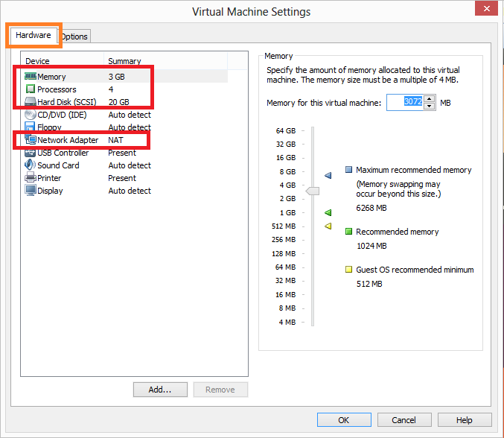Click the memory slider thumb
This screenshot has height=438, width=504.
[x=313, y=191]
